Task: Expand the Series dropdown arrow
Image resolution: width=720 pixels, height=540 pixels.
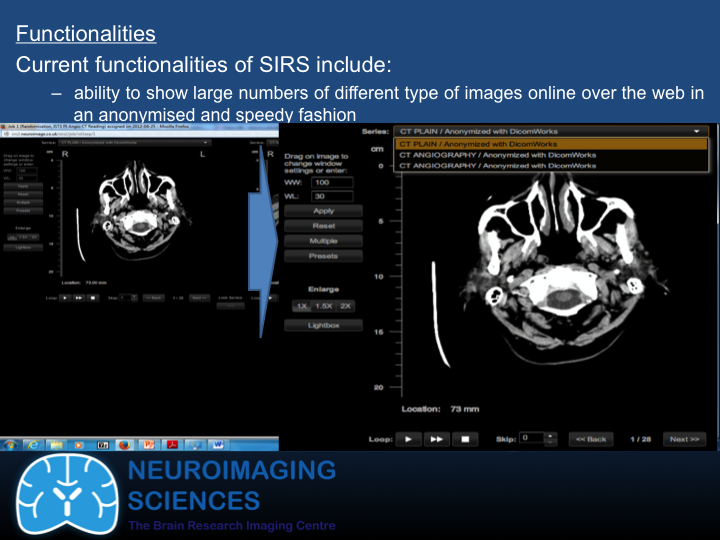Action: [695, 131]
